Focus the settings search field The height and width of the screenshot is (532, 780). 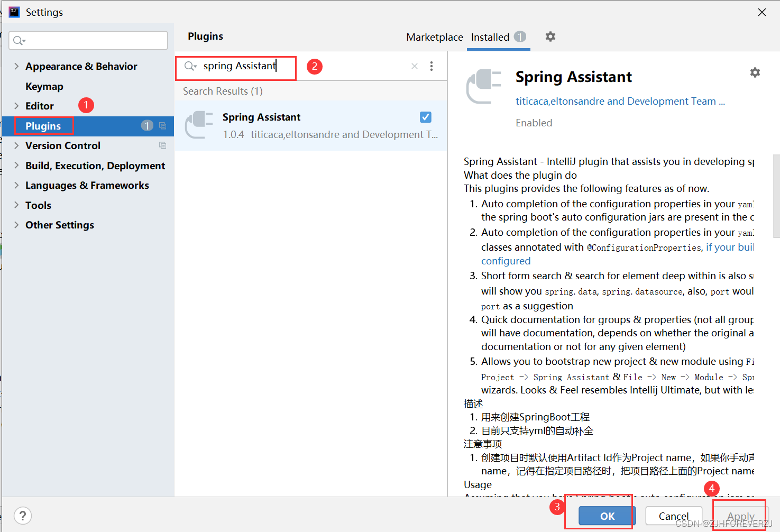tap(88, 41)
